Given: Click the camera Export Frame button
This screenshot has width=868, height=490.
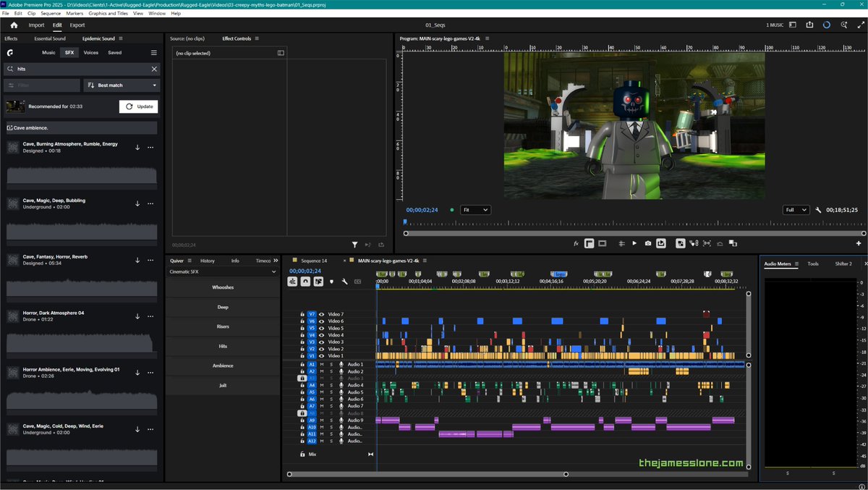Looking at the screenshot, I should click(647, 244).
